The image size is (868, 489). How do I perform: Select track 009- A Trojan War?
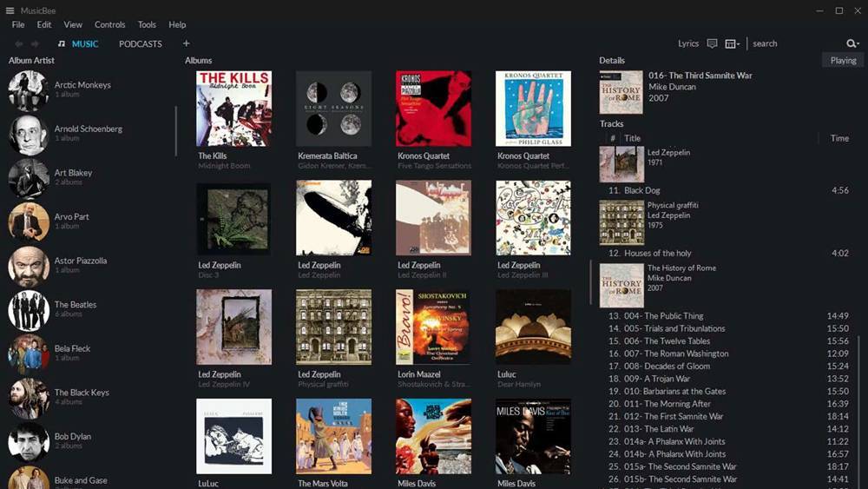point(728,379)
